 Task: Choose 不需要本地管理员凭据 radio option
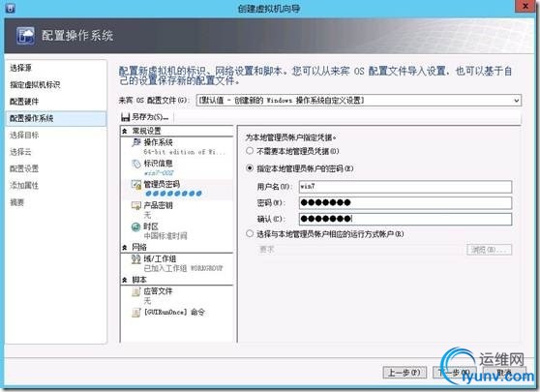coord(250,151)
